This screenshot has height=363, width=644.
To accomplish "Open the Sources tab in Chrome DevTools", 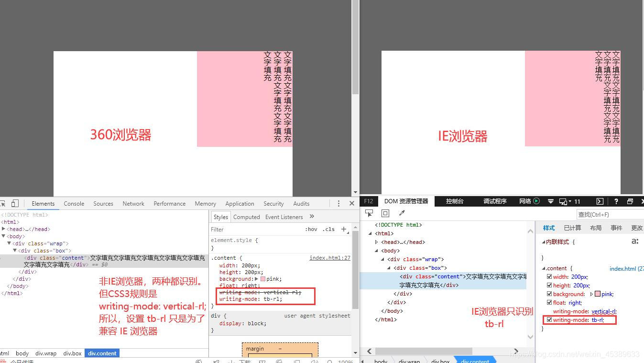I will click(103, 203).
